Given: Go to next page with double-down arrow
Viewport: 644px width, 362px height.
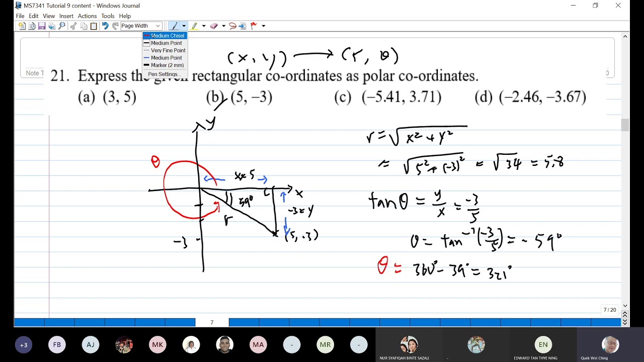Looking at the screenshot, I should pos(625,322).
